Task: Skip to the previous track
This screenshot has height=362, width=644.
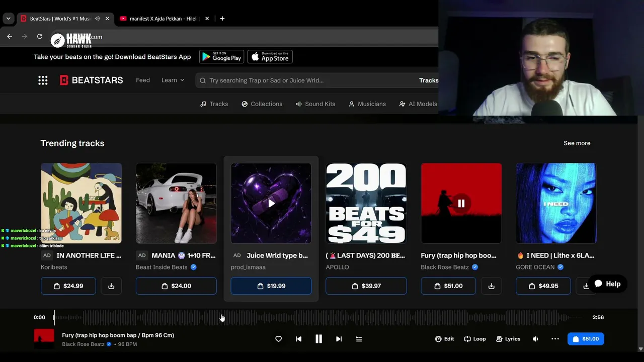Action: [298, 339]
